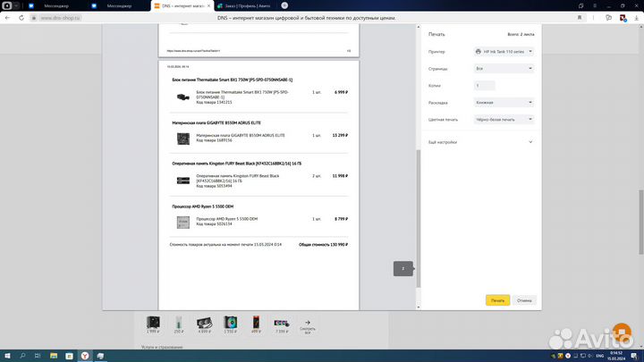Viewport: 644px width, 362px height.
Task: Click the yellow Print button
Action: tap(498, 300)
